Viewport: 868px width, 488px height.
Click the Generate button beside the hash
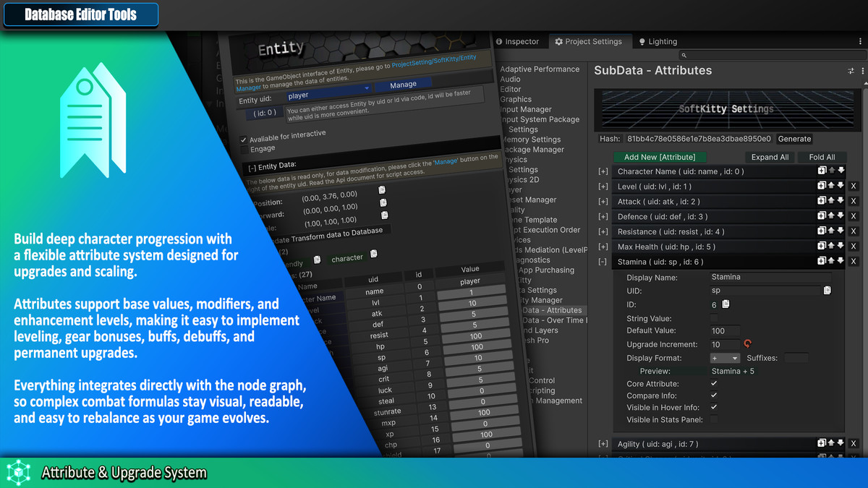point(794,139)
